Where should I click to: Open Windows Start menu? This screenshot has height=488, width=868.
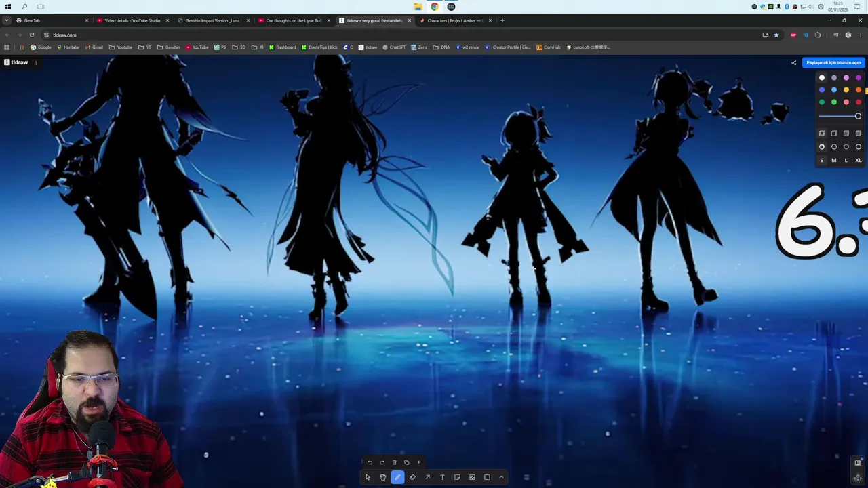coord(7,7)
